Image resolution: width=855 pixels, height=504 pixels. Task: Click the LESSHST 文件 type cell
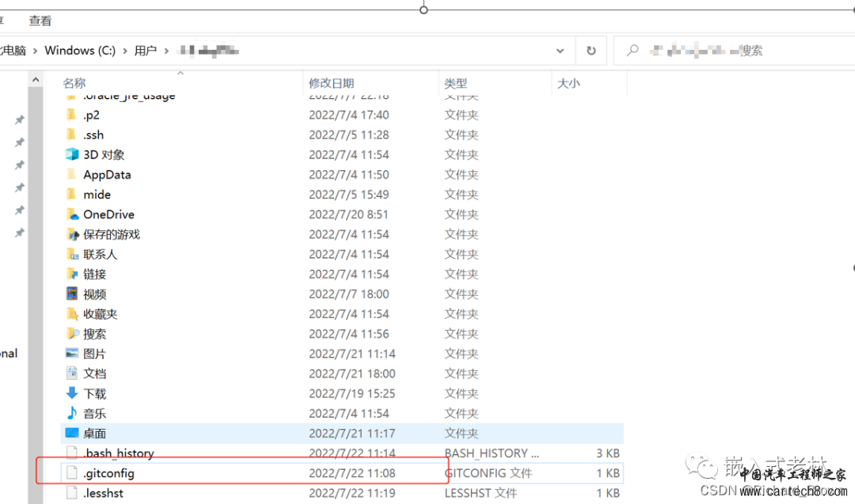(481, 493)
